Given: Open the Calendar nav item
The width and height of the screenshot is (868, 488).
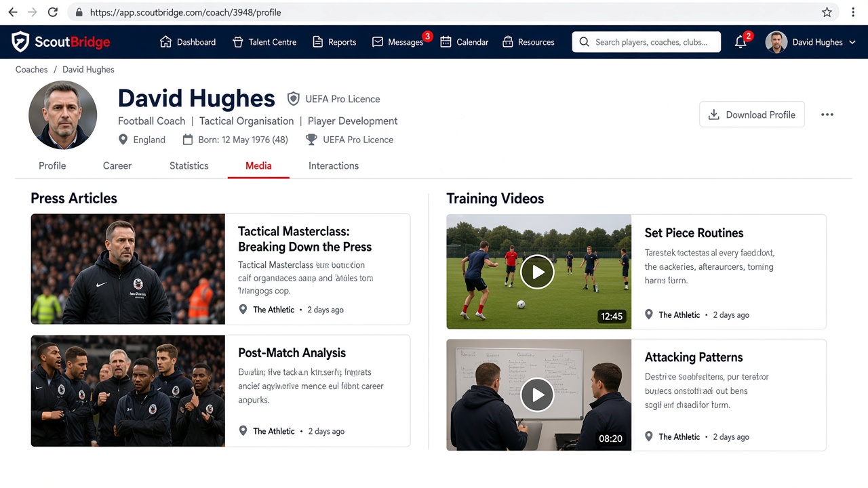Looking at the screenshot, I should [x=465, y=42].
